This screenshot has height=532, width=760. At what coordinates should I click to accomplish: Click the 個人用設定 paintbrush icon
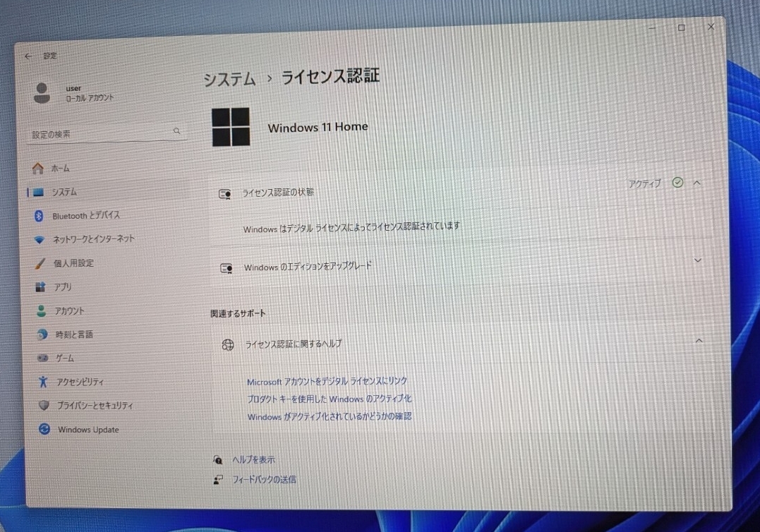[40, 263]
